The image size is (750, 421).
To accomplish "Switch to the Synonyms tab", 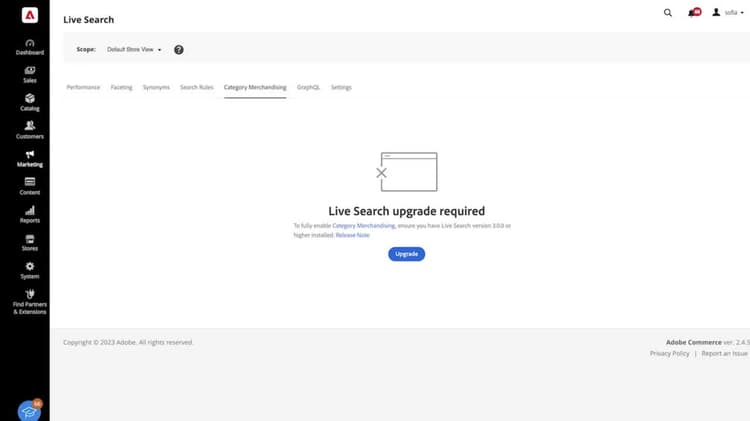I will (x=156, y=87).
